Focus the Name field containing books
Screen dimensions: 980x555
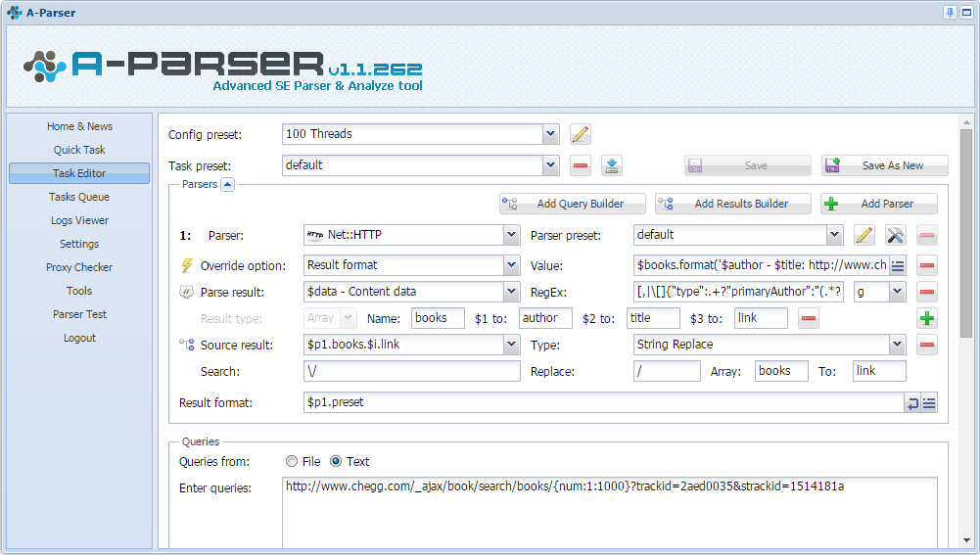(439, 318)
